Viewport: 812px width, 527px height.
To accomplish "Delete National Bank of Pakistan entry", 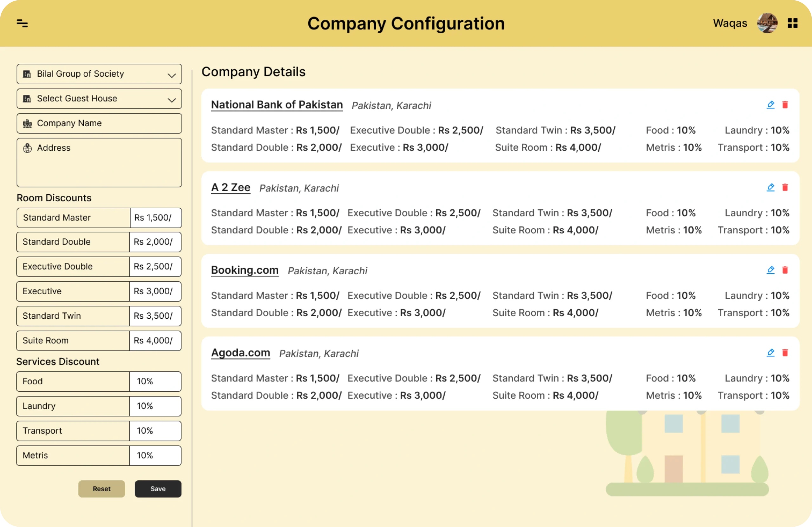I will (x=785, y=105).
